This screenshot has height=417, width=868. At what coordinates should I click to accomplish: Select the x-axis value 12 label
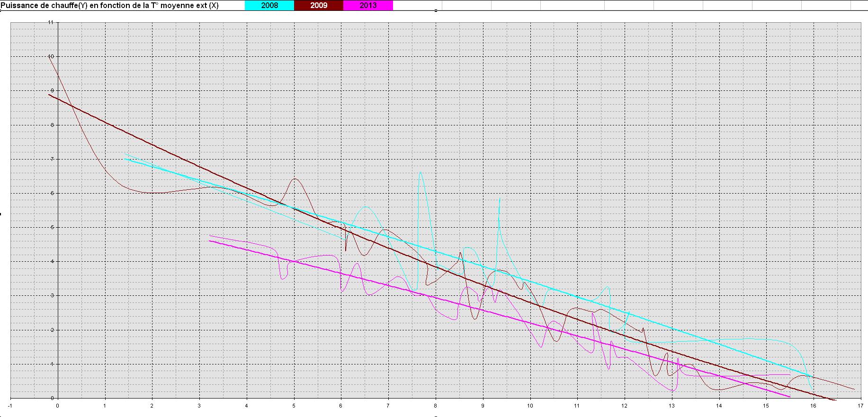(x=624, y=405)
